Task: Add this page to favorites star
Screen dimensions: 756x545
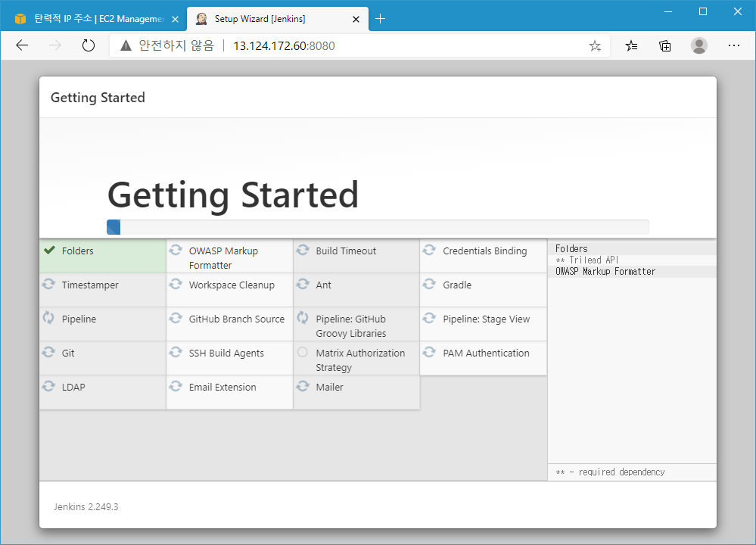Action: [595, 46]
